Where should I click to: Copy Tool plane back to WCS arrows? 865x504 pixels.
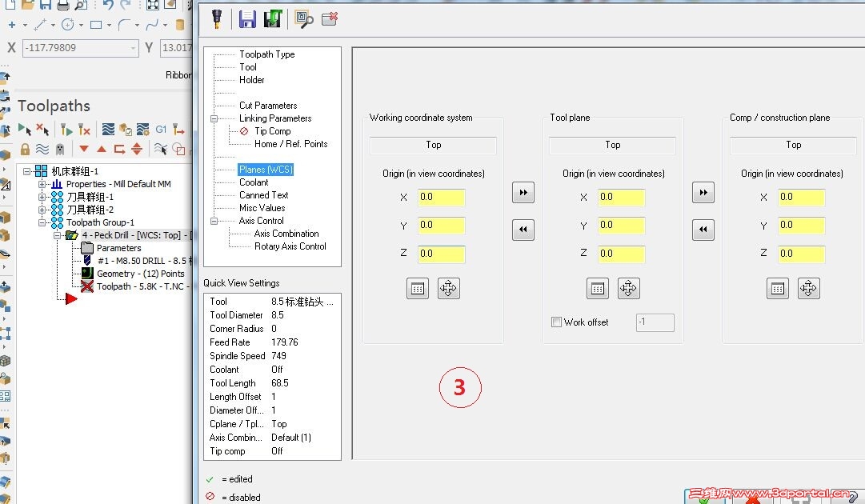(x=523, y=230)
